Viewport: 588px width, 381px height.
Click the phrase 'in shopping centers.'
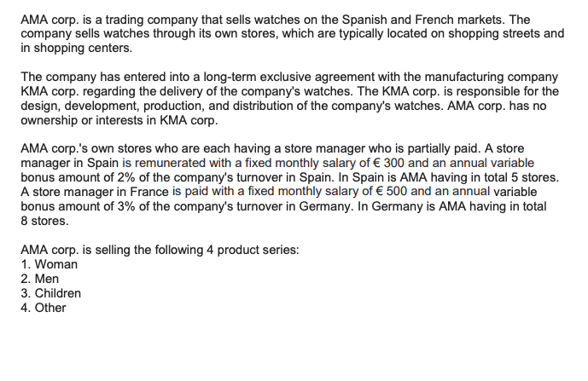click(x=77, y=49)
